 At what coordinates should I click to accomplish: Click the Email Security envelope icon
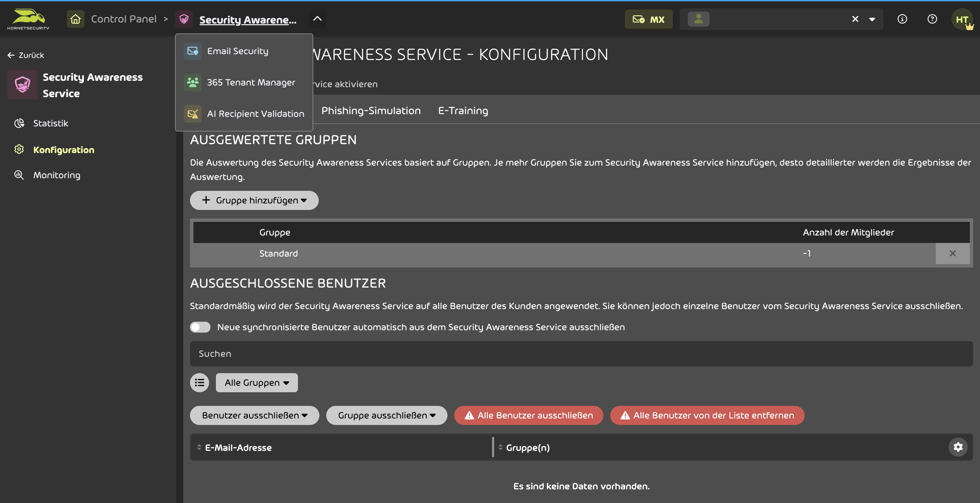(x=192, y=51)
